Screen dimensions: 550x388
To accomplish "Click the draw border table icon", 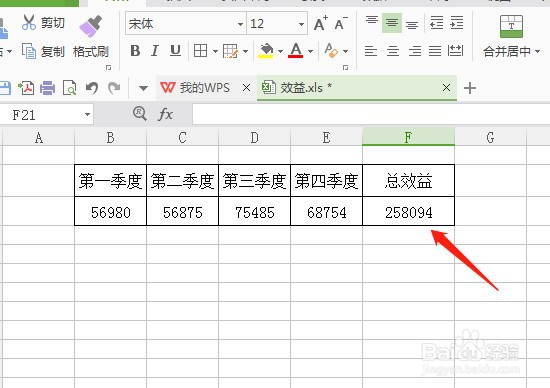I will 230,51.
